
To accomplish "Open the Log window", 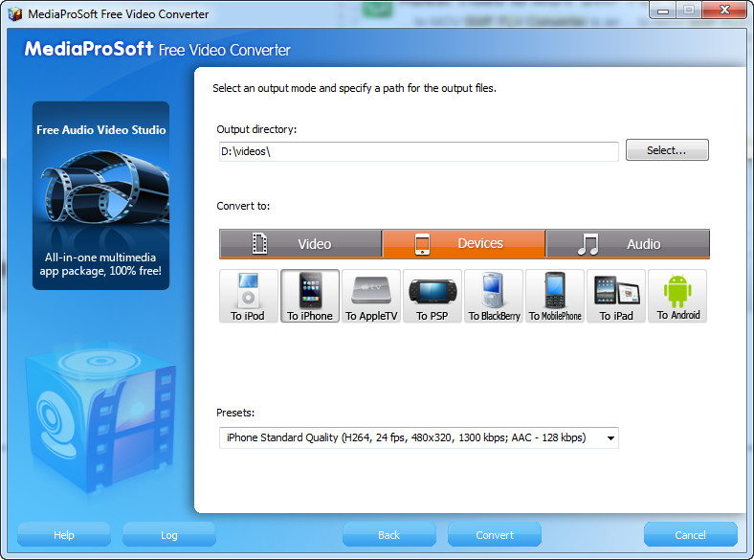I will coord(168,534).
